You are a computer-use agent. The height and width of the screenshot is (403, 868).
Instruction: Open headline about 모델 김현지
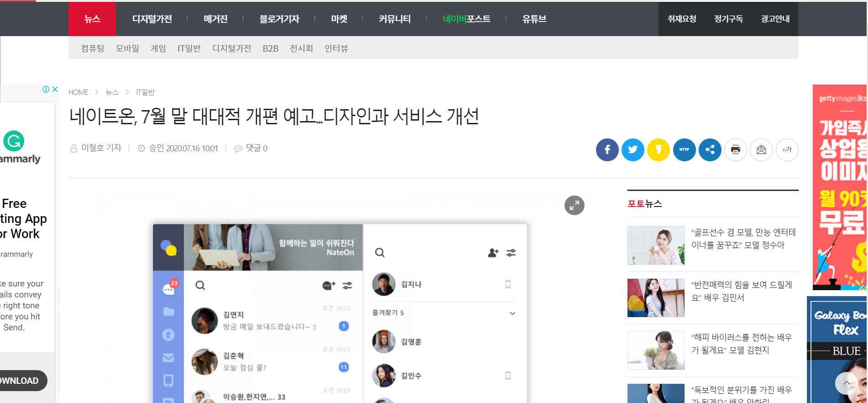742,344
